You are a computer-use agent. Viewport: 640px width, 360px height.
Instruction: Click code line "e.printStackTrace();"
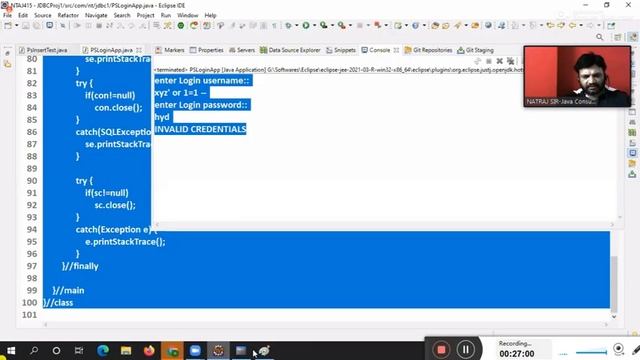[x=125, y=242]
